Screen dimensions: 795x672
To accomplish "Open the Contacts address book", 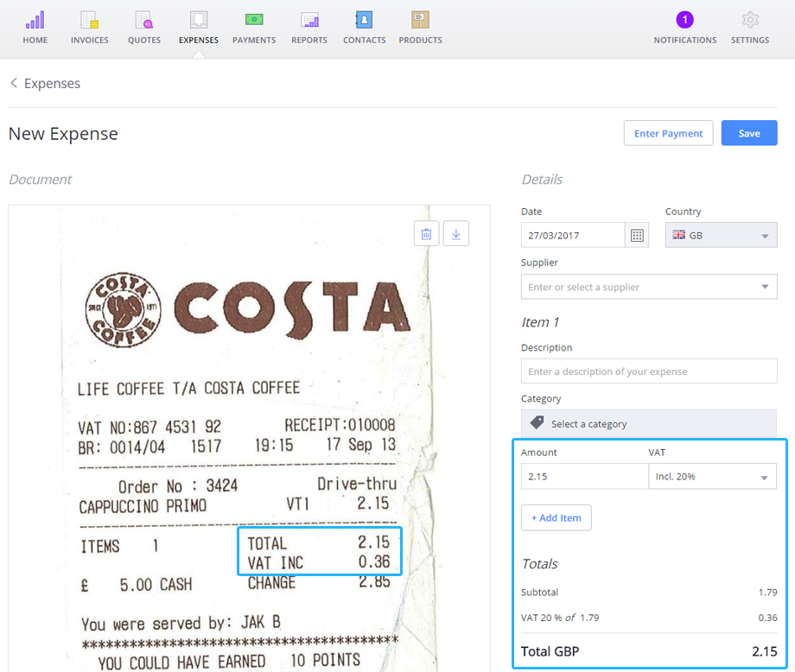I will 364,28.
